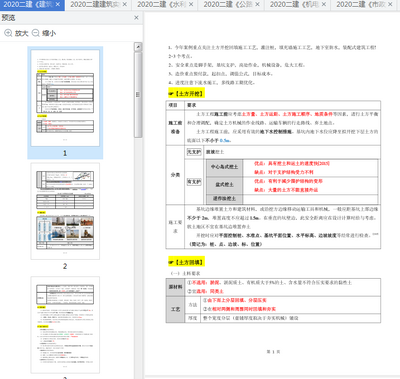400x379 pixels.
Task: Click the 第 1 页 page footer
Action: [273, 352]
